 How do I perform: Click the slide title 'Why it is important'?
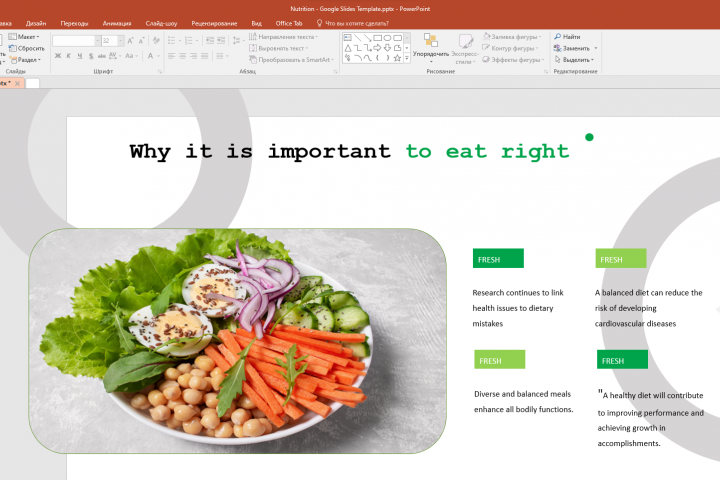pyautogui.click(x=259, y=151)
